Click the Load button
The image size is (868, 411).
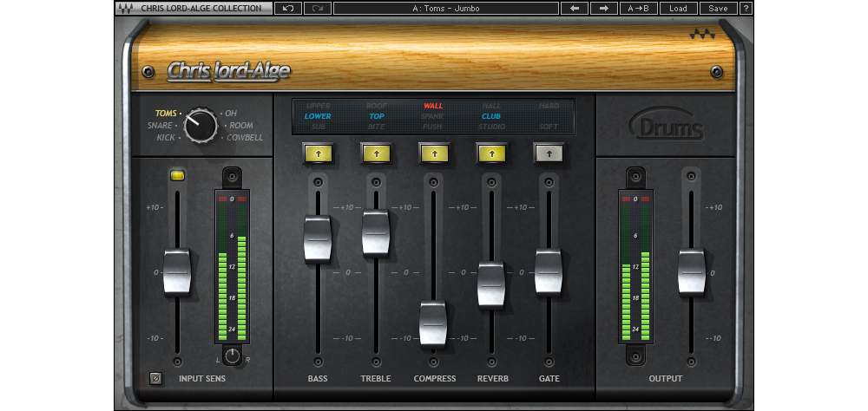pos(678,9)
